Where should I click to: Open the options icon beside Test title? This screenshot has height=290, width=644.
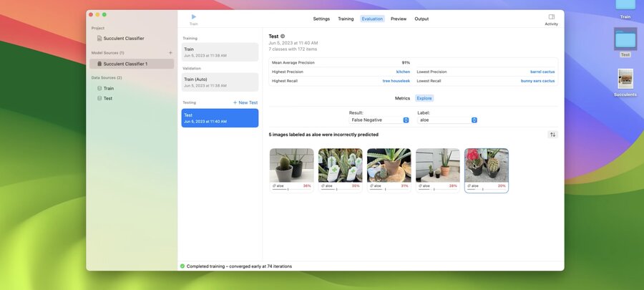coord(283,36)
